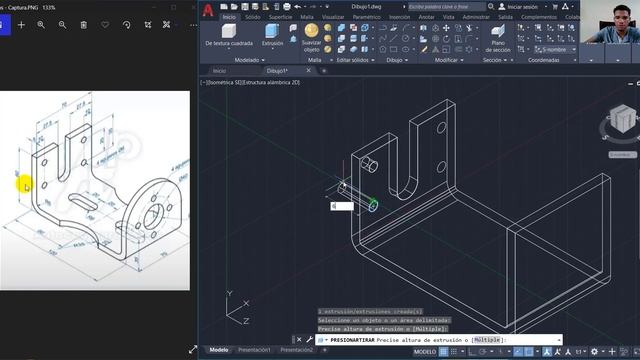Image resolution: width=640 pixels, height=360 pixels.
Task: Open the Extrusión flyout arrow
Action: [x=272, y=49]
